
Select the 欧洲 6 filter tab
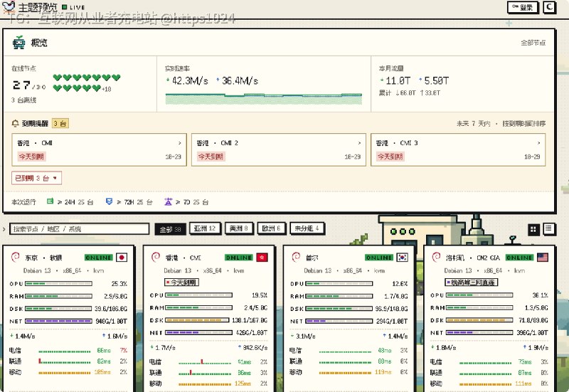point(272,228)
